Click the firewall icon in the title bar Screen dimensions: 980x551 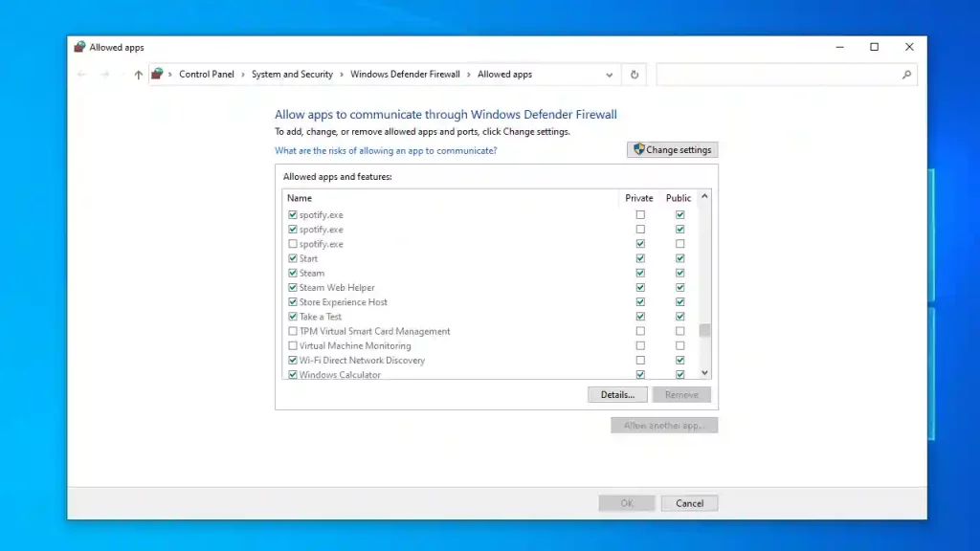pyautogui.click(x=79, y=47)
